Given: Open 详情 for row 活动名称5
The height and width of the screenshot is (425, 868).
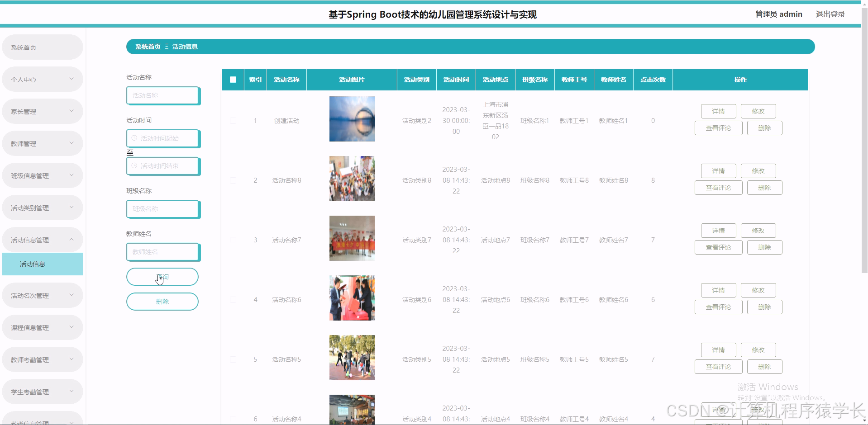Looking at the screenshot, I should click(x=718, y=350).
